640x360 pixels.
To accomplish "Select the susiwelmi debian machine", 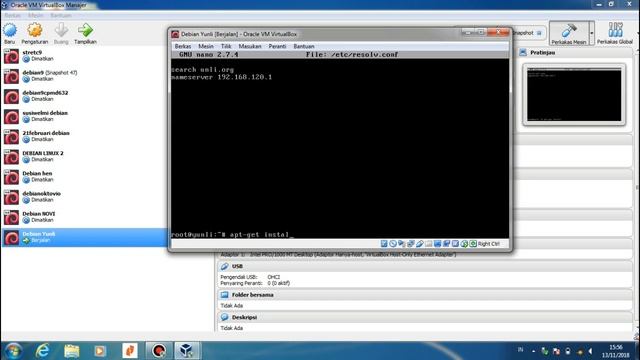I will [x=84, y=116].
